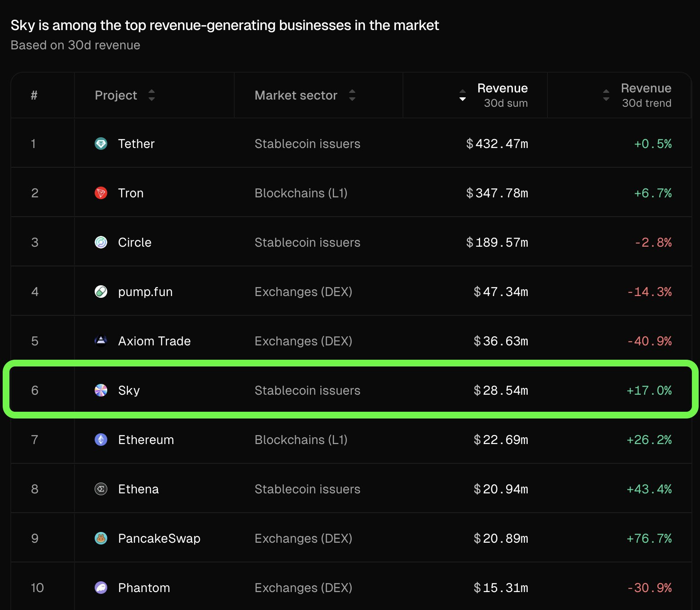Click the Phantom ghost icon

tap(101, 588)
